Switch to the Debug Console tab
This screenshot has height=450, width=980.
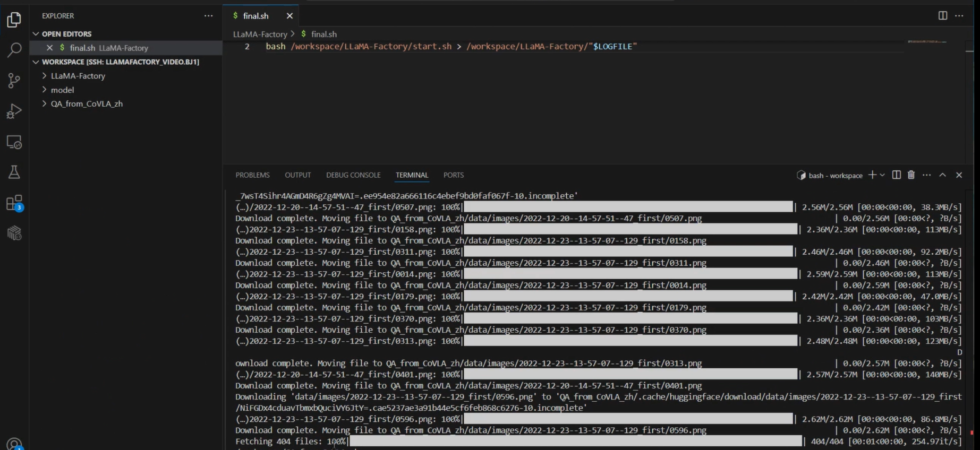353,175
